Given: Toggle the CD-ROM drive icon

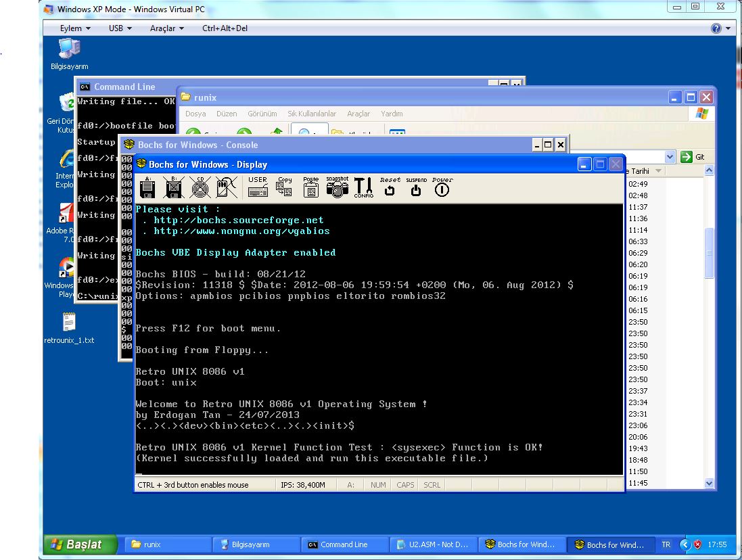Looking at the screenshot, I should tap(200, 187).
